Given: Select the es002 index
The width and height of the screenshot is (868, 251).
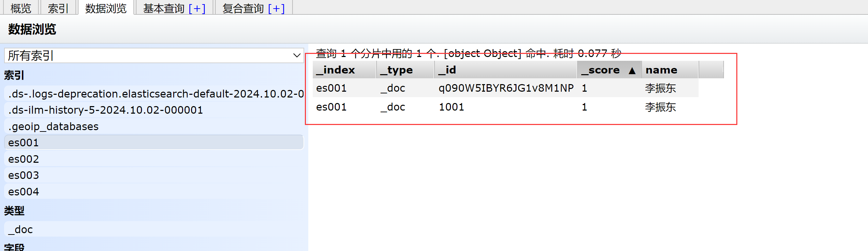Looking at the screenshot, I should tap(154, 159).
